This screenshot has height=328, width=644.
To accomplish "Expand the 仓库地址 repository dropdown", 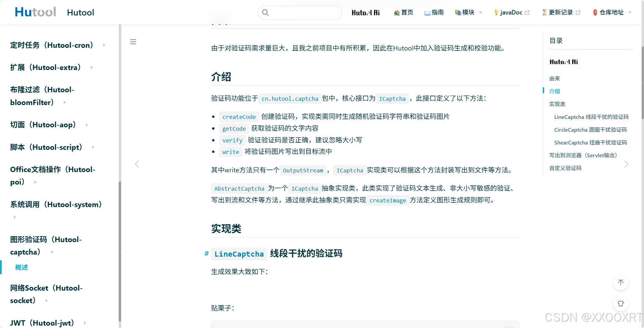I will tap(612, 12).
